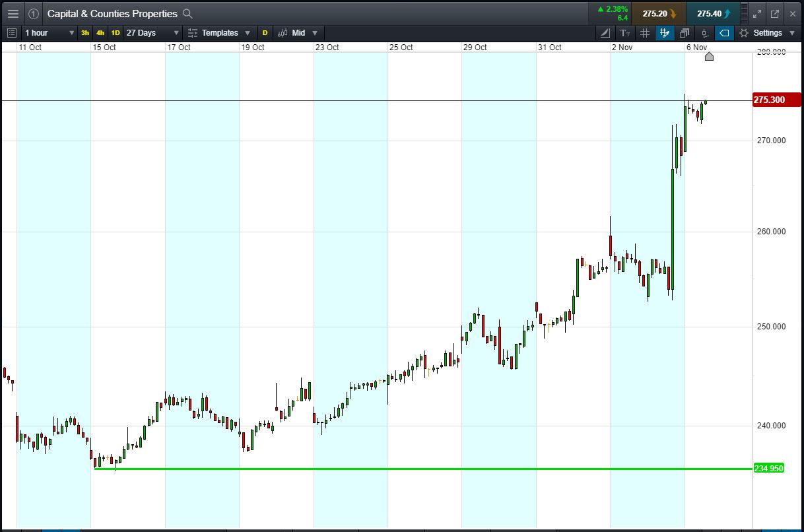The image size is (804, 532).
Task: Open the chart list panel icon
Action: point(11,32)
